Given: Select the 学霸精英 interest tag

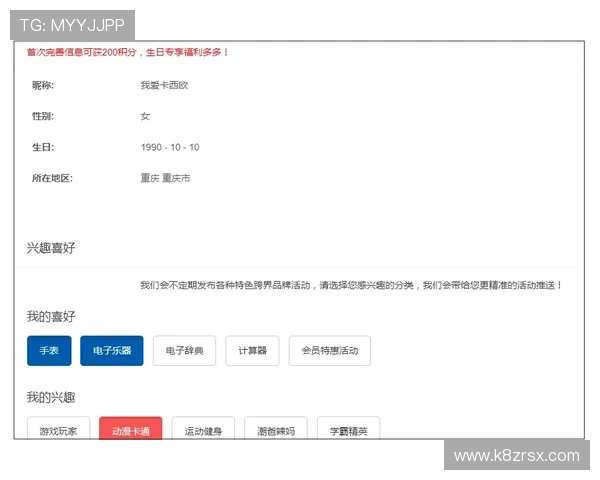Looking at the screenshot, I should click(x=349, y=428).
